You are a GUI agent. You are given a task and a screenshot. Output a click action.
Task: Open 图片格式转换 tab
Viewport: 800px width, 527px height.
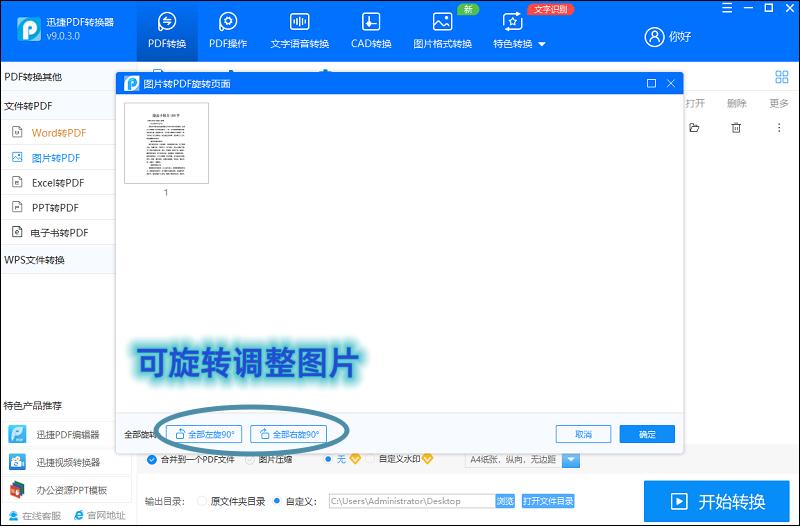(442, 31)
